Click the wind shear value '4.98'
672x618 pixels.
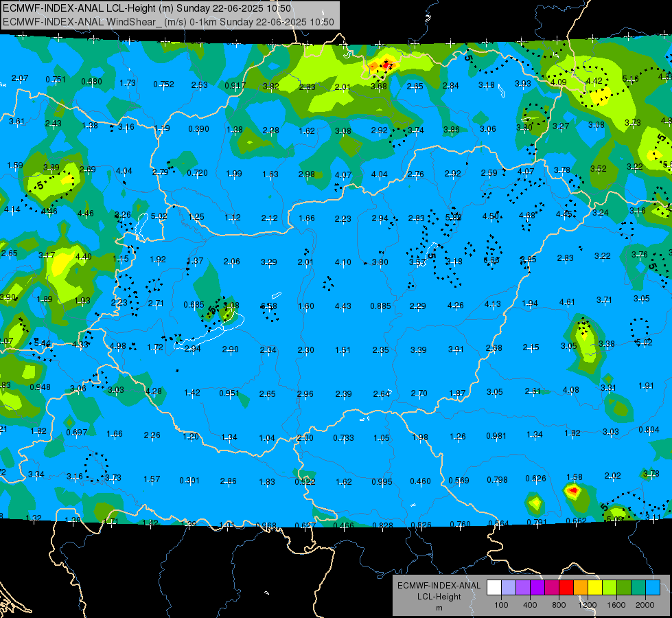118,345
